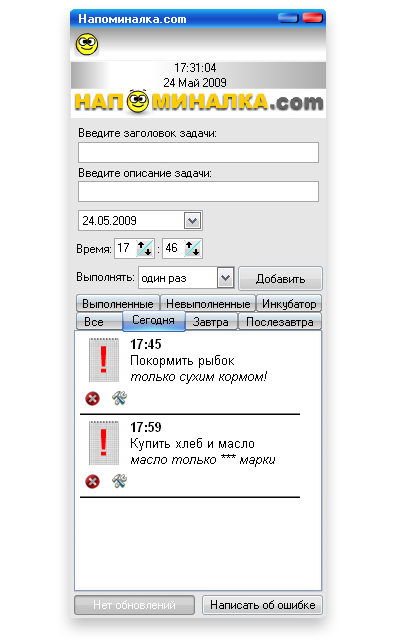Image resolution: width=399 pixels, height=640 pixels.
Task: Click the note 'масло только *** марки'
Action: (203, 460)
